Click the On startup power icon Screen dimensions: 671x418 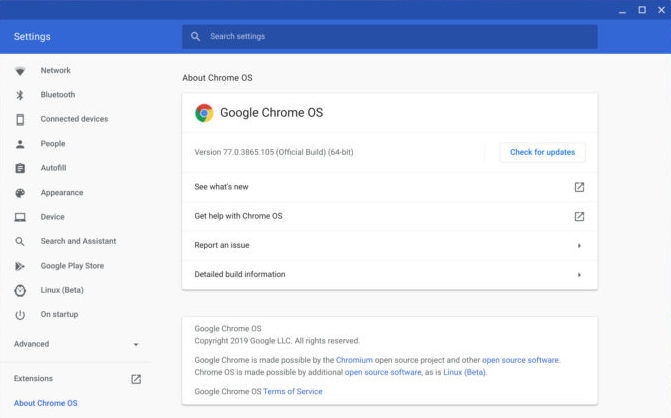20,315
